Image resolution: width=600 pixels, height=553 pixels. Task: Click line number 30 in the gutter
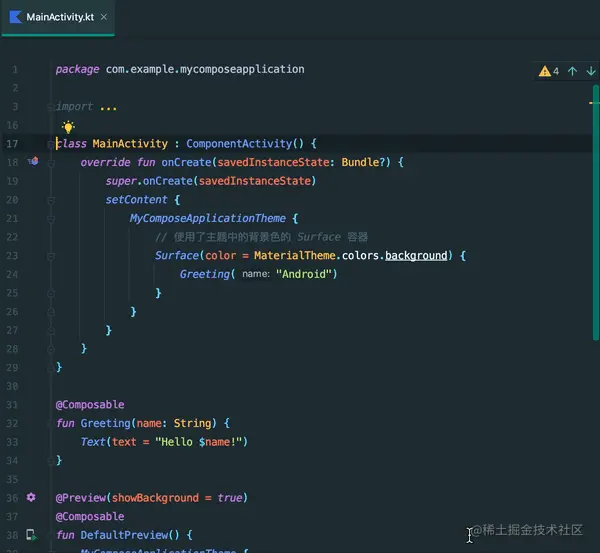12,386
